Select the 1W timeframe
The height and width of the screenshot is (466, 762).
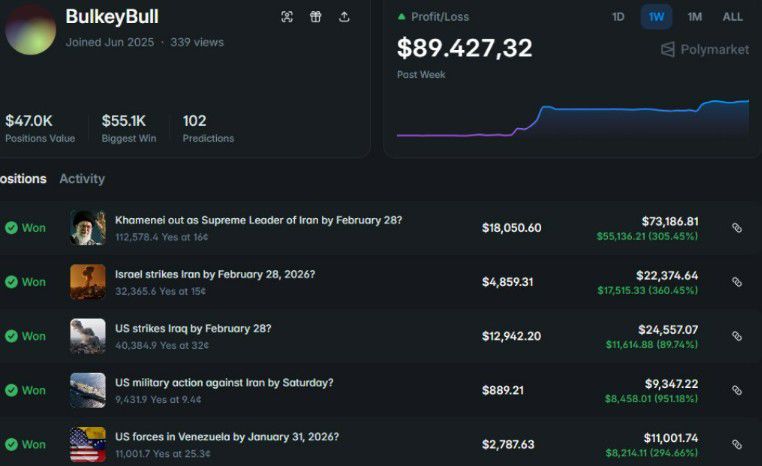pyautogui.click(x=656, y=17)
